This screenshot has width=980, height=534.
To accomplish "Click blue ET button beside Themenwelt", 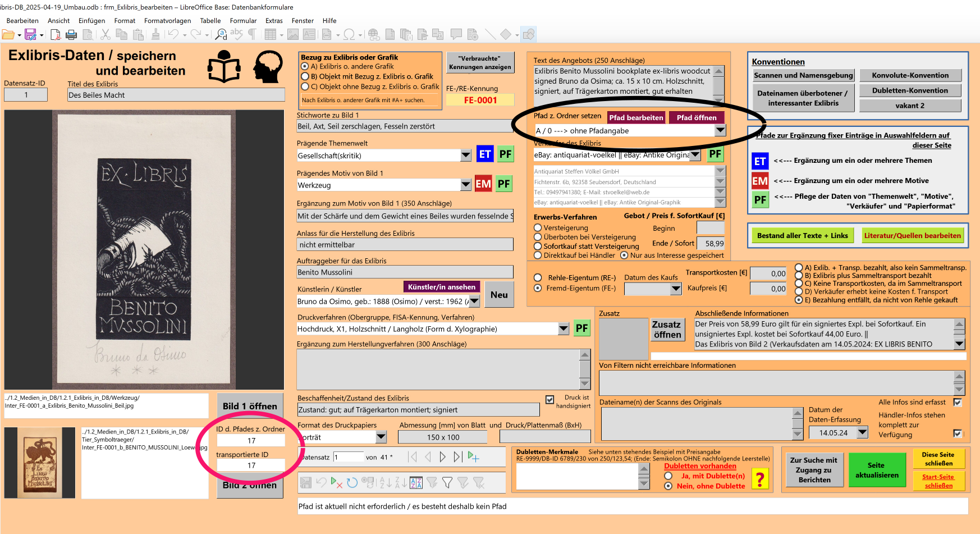I will tap(485, 154).
